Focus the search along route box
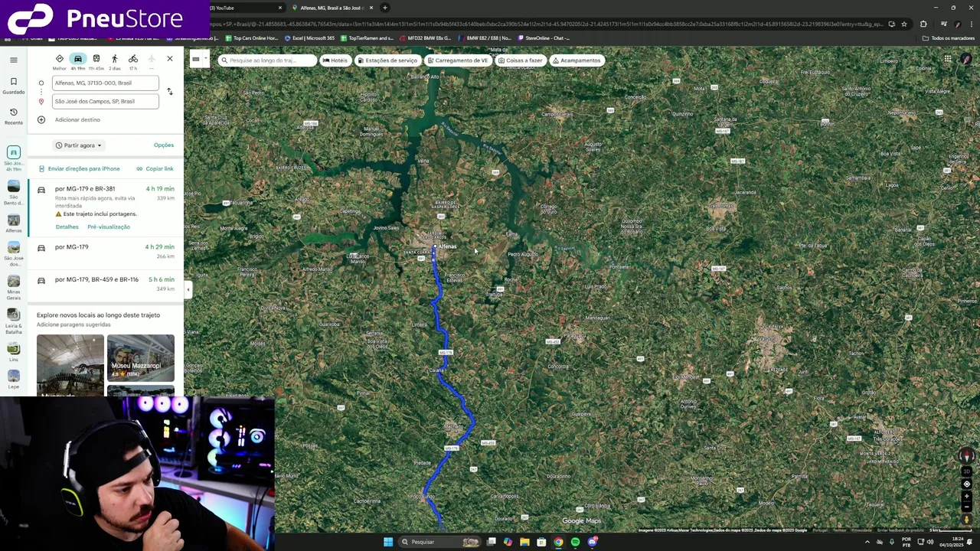980x551 pixels. pyautogui.click(x=267, y=60)
